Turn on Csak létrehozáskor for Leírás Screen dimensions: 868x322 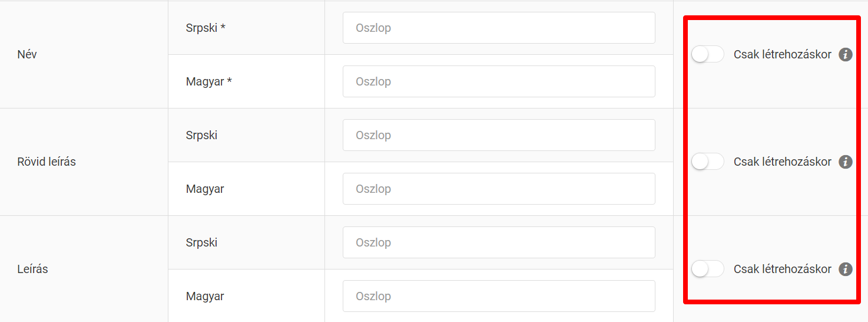pos(707,269)
